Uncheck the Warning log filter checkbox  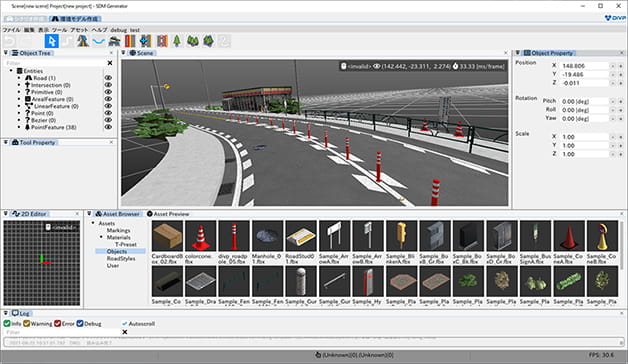pyautogui.click(x=26, y=324)
